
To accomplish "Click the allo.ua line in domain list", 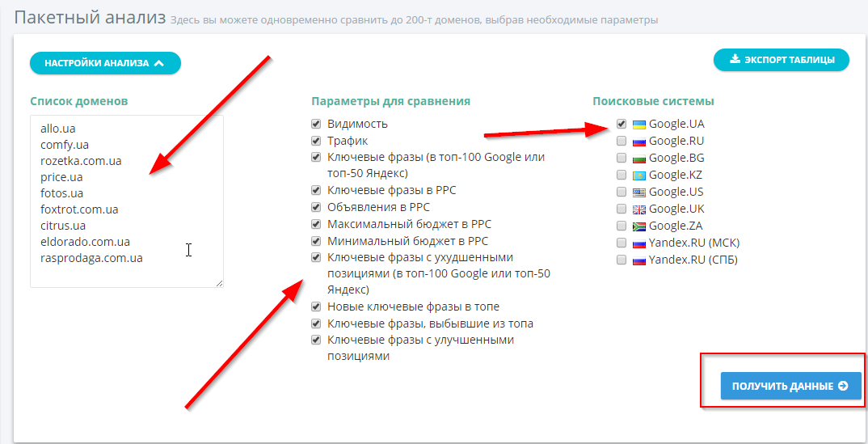I will point(57,129).
